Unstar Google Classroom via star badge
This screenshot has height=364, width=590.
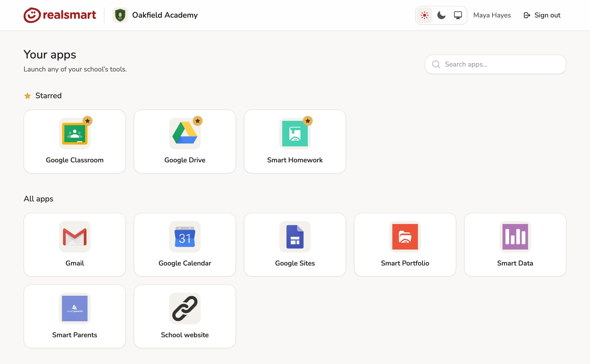88,121
